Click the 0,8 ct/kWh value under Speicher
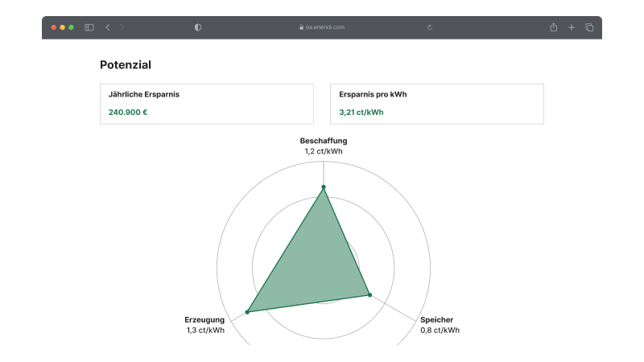The width and height of the screenshot is (644, 362). (x=440, y=331)
